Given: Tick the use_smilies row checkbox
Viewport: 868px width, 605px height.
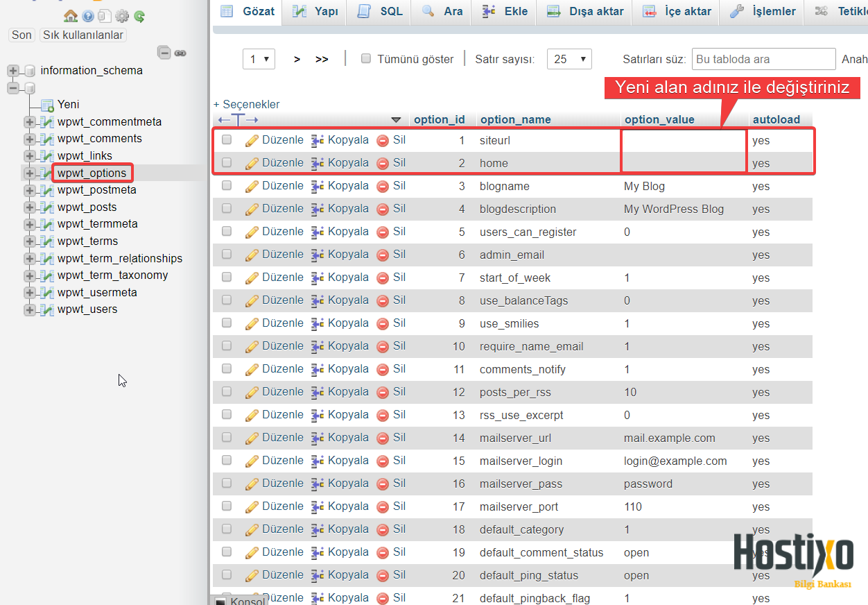Looking at the screenshot, I should click(x=227, y=323).
